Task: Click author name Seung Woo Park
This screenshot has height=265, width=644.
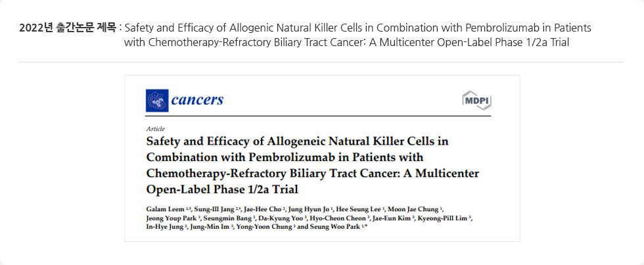Action: coord(332,227)
